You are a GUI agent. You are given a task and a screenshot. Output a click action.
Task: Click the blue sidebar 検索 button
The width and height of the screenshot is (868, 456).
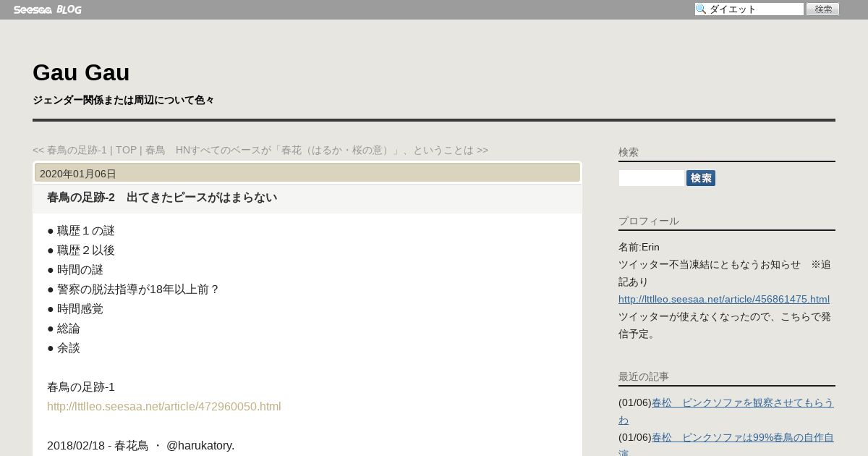701,178
